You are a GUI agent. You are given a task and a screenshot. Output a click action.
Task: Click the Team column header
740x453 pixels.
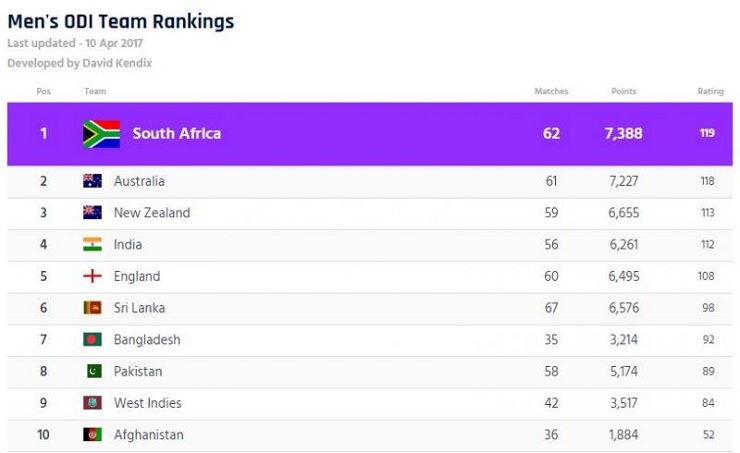pyautogui.click(x=95, y=91)
